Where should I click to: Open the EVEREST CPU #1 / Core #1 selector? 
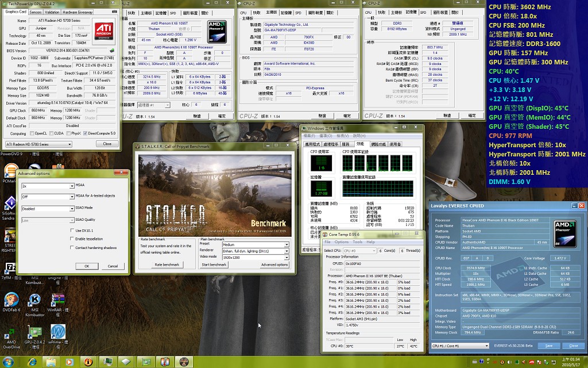pyautogui.click(x=460, y=346)
